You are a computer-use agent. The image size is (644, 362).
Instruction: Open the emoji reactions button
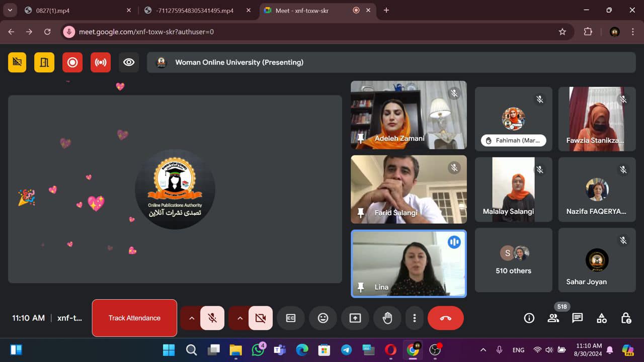323,318
